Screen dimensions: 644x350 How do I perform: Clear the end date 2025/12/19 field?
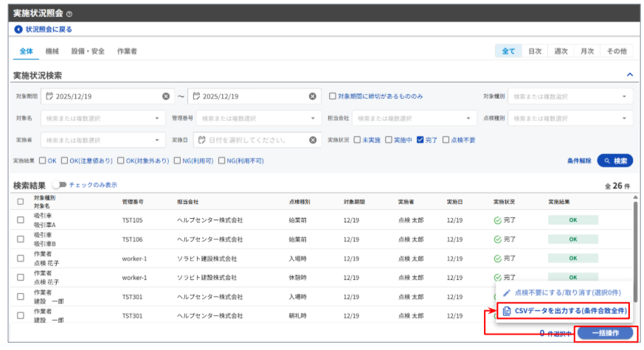312,97
